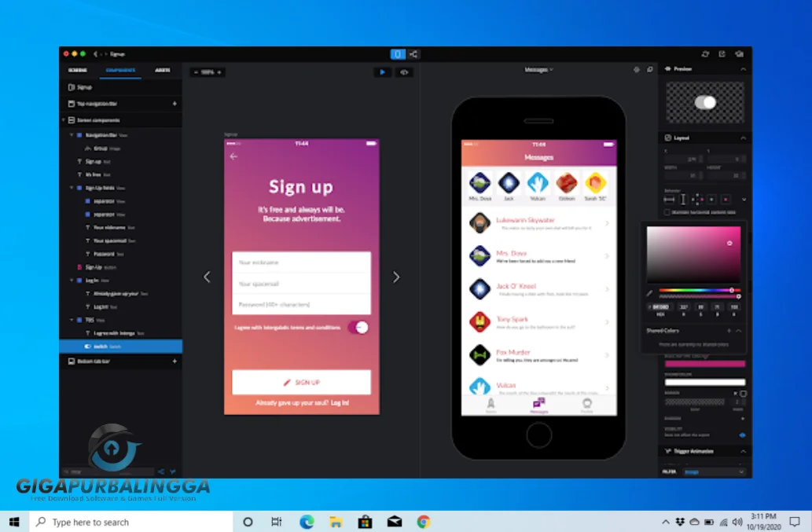Collapse the Layout panel with its chevron

744,138
